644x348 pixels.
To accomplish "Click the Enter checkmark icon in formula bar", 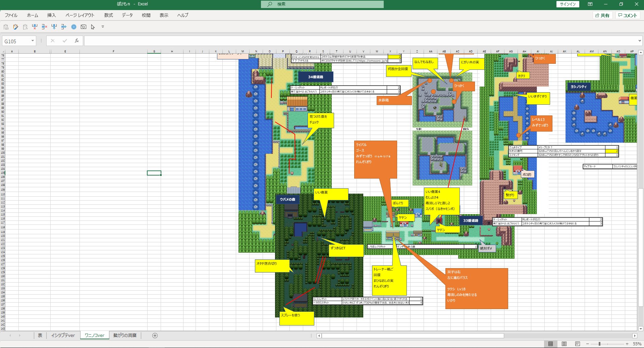I will pyautogui.click(x=65, y=41).
